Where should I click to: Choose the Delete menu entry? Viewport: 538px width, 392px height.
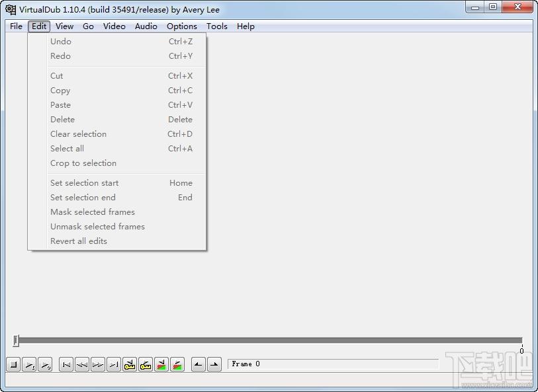pos(117,120)
